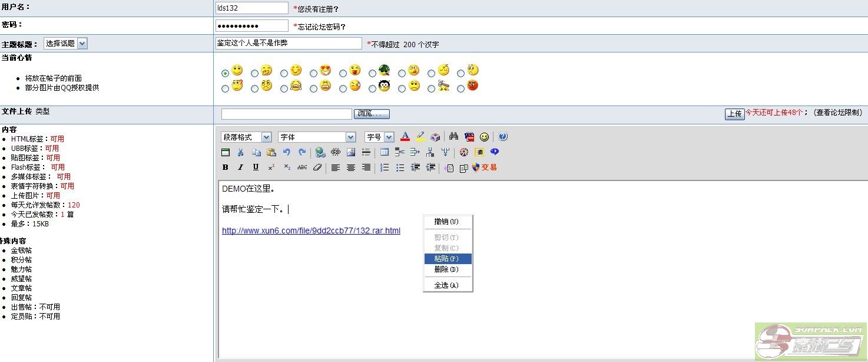Click the insert table icon
This screenshot has height=362, width=868.
point(385,152)
